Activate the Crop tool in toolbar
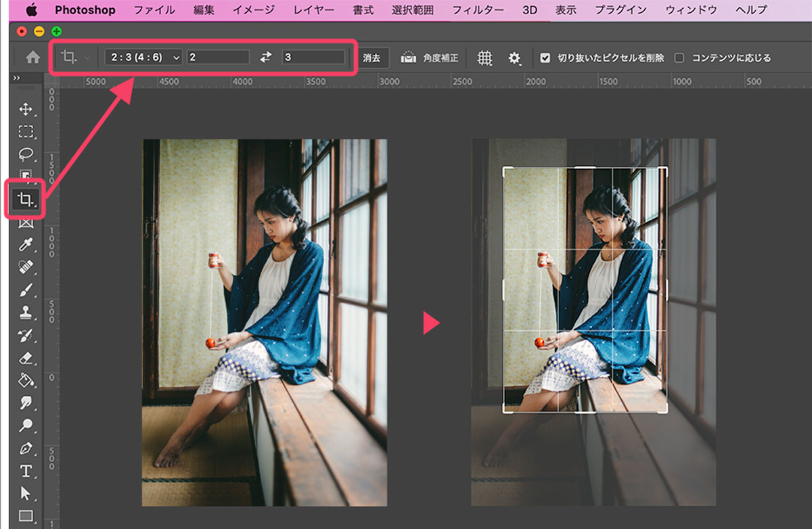This screenshot has width=812, height=529. pyautogui.click(x=26, y=199)
